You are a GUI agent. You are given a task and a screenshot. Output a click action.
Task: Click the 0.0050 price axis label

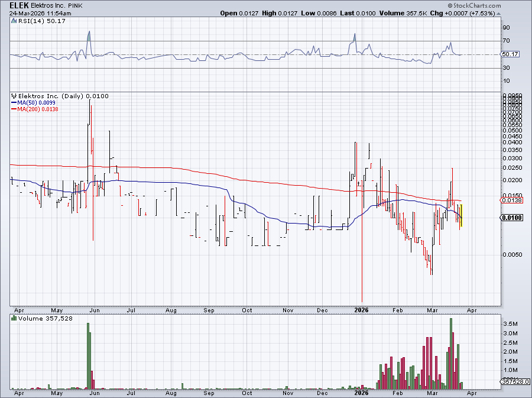512,254
